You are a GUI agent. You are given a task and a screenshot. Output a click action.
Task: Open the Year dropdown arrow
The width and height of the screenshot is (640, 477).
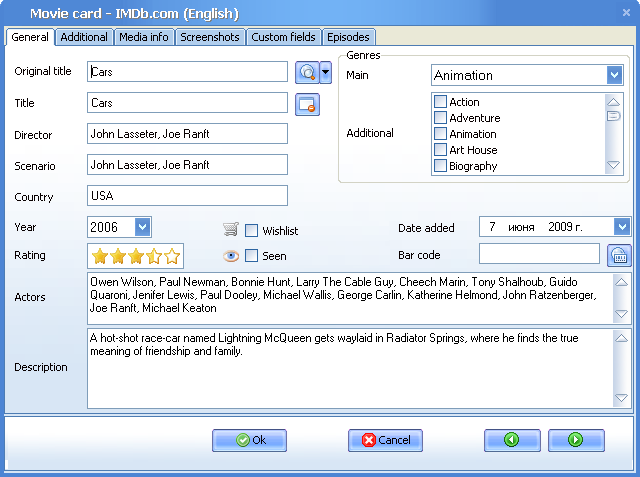tap(142, 227)
